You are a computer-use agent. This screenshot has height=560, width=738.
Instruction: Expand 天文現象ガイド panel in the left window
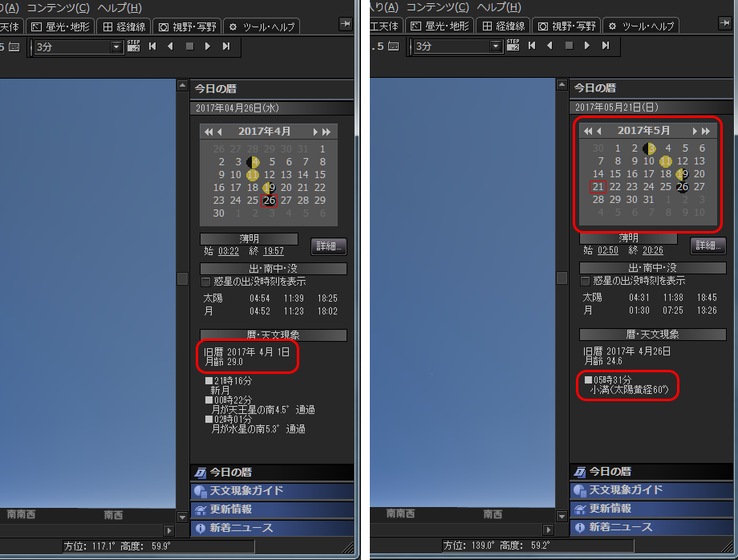(x=272, y=491)
